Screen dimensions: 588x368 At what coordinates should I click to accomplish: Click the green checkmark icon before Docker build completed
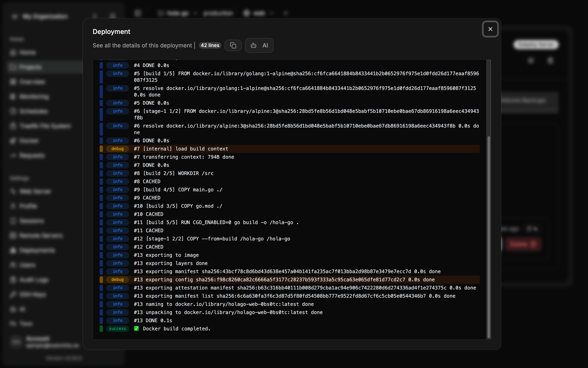tap(137, 329)
